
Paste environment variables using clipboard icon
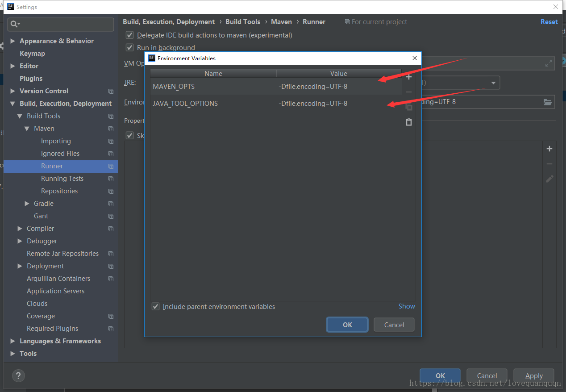408,122
